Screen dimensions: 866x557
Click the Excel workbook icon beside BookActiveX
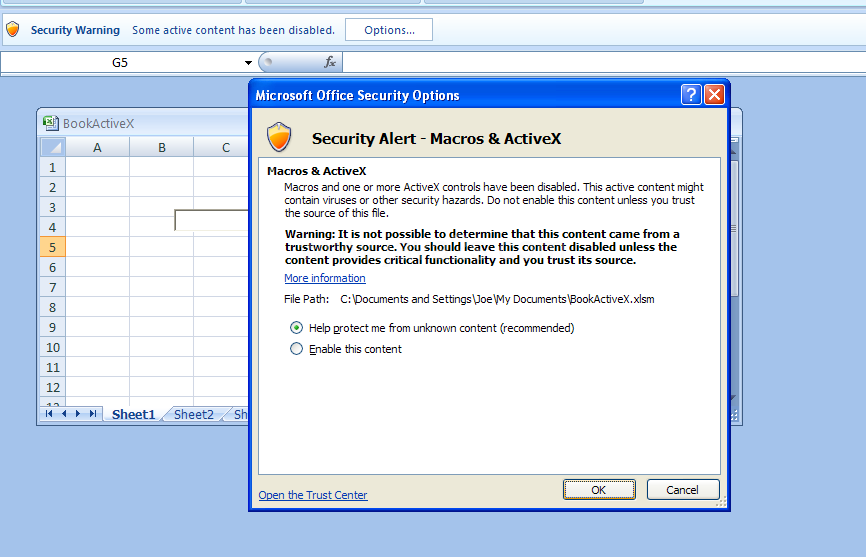(x=51, y=123)
